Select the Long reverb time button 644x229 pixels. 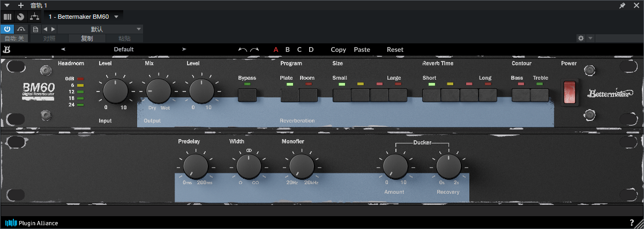(x=488, y=95)
